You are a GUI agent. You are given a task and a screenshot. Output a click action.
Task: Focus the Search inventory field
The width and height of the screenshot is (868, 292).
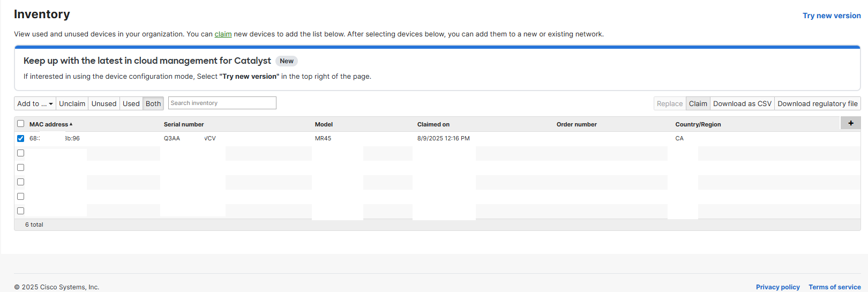pyautogui.click(x=222, y=103)
